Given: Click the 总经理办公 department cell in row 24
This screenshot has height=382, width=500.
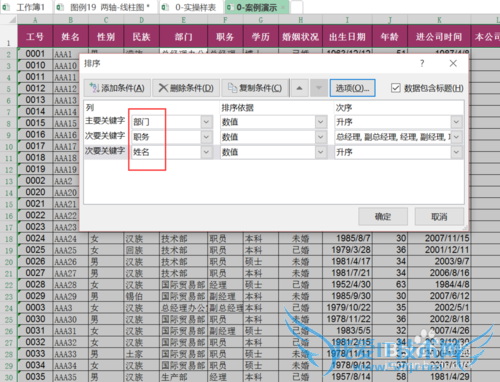Looking at the screenshot, I should (x=183, y=308).
